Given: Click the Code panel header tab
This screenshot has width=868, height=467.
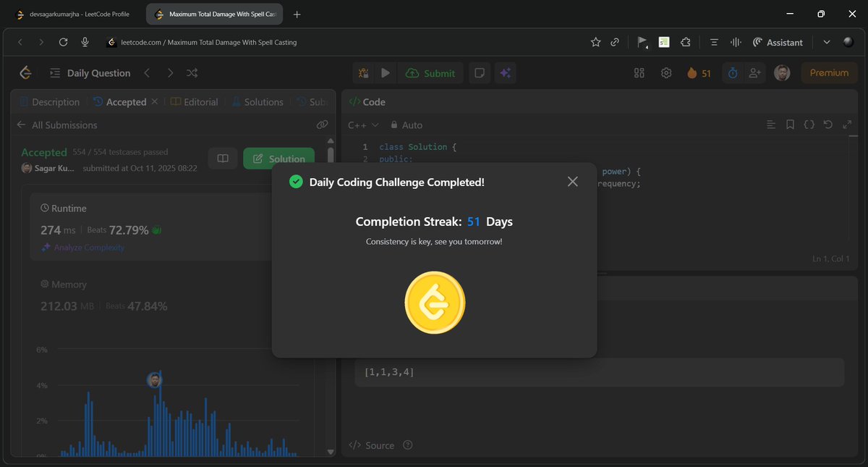Looking at the screenshot, I should click(x=367, y=102).
